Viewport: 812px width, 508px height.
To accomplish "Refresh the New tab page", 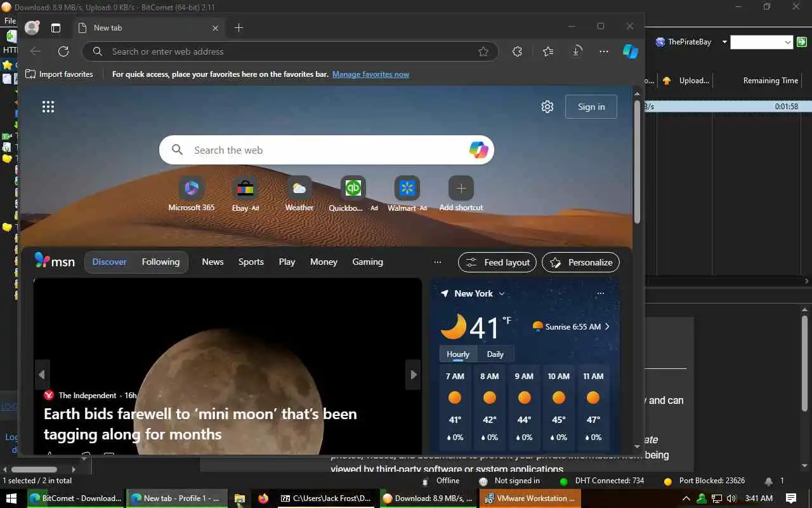I will tap(63, 51).
